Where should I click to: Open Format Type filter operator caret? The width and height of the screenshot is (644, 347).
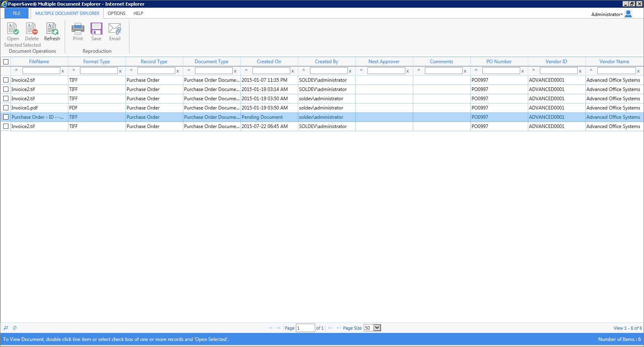pyautogui.click(x=74, y=70)
